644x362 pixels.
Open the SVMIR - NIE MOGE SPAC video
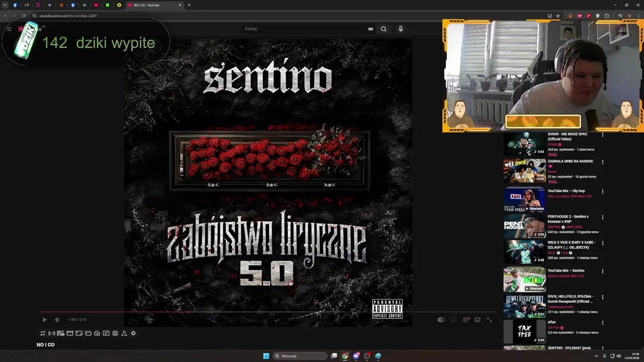tap(524, 144)
